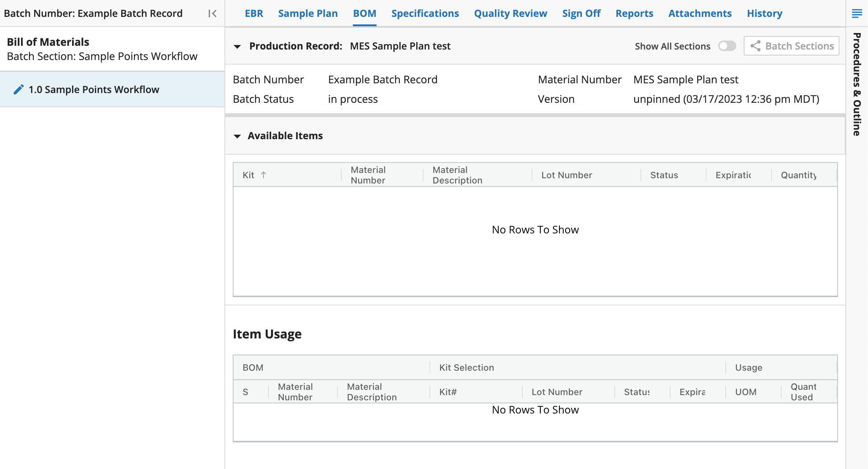Switch to the Sign Off tab
The image size is (868, 469).
[581, 14]
